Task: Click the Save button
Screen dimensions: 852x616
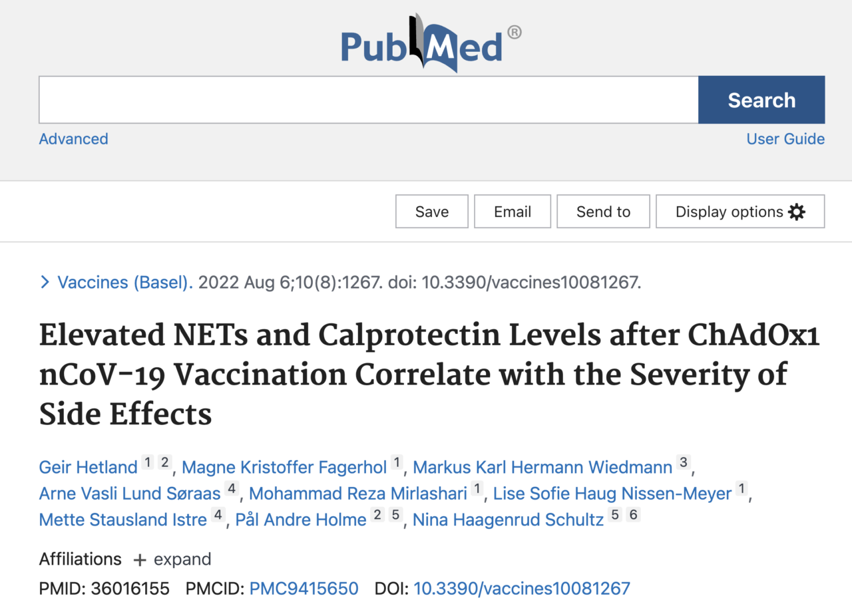Action: (431, 212)
